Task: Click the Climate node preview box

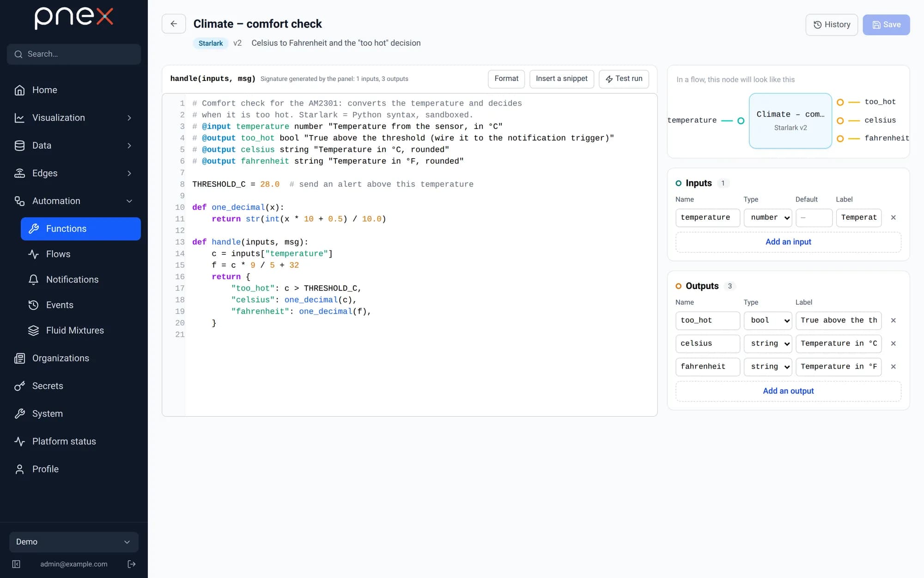Action: click(790, 121)
